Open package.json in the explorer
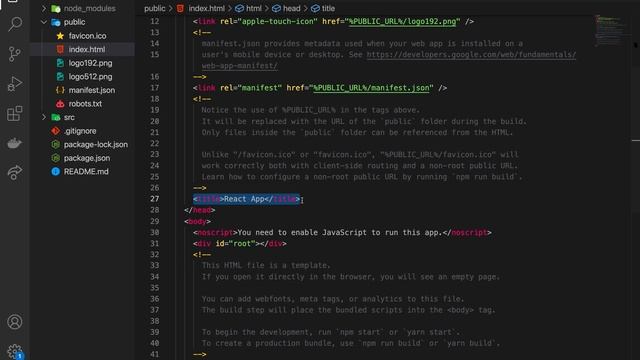 [x=87, y=158]
